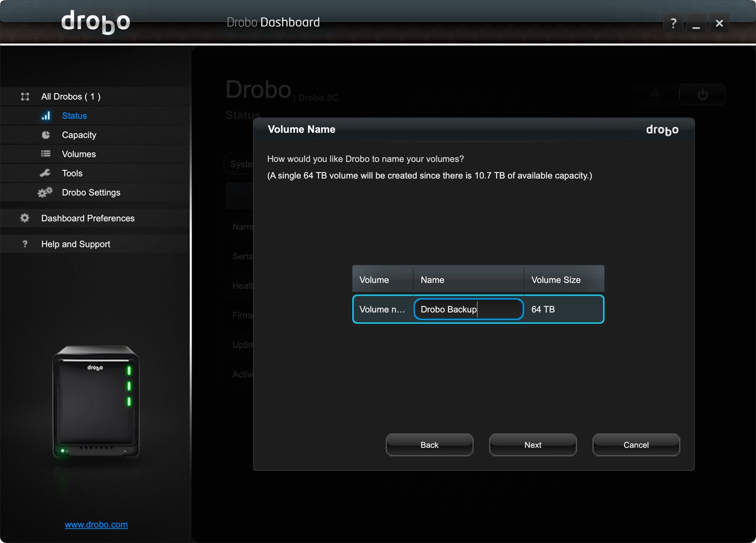756x543 pixels.
Task: Select the 64 TB volume size cell
Action: click(x=562, y=309)
